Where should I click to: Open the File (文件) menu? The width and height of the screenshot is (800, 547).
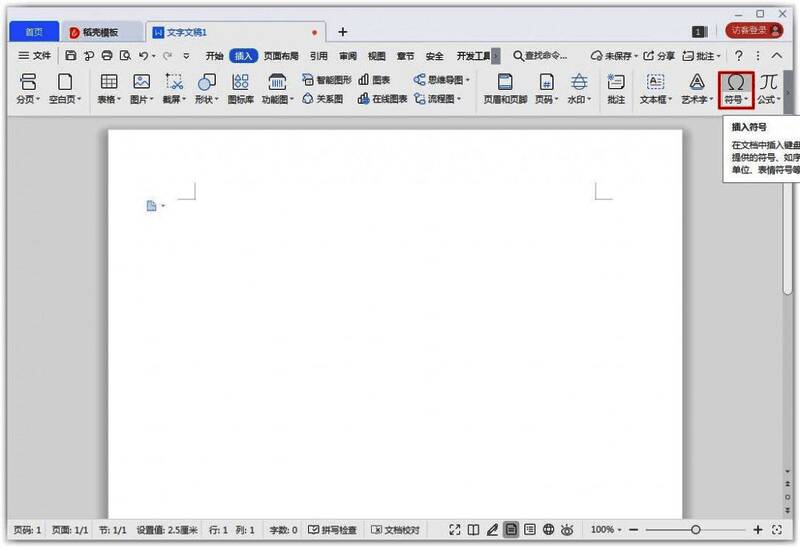pyautogui.click(x=35, y=56)
